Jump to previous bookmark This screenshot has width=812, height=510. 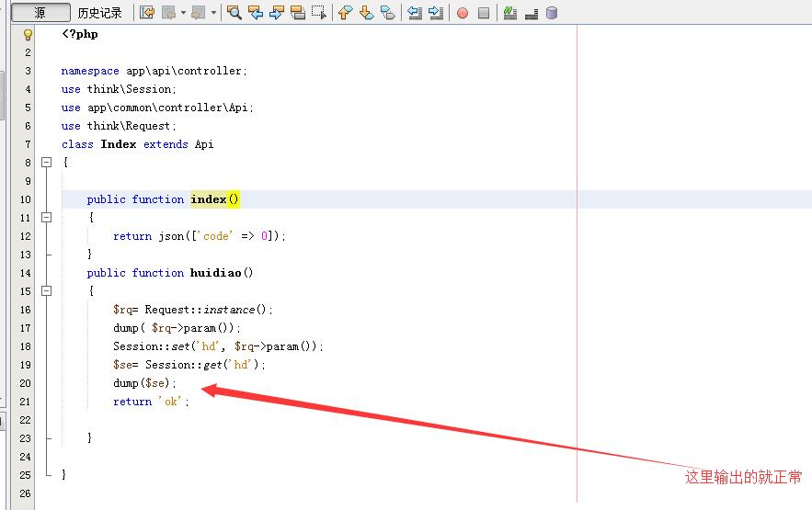click(345, 13)
